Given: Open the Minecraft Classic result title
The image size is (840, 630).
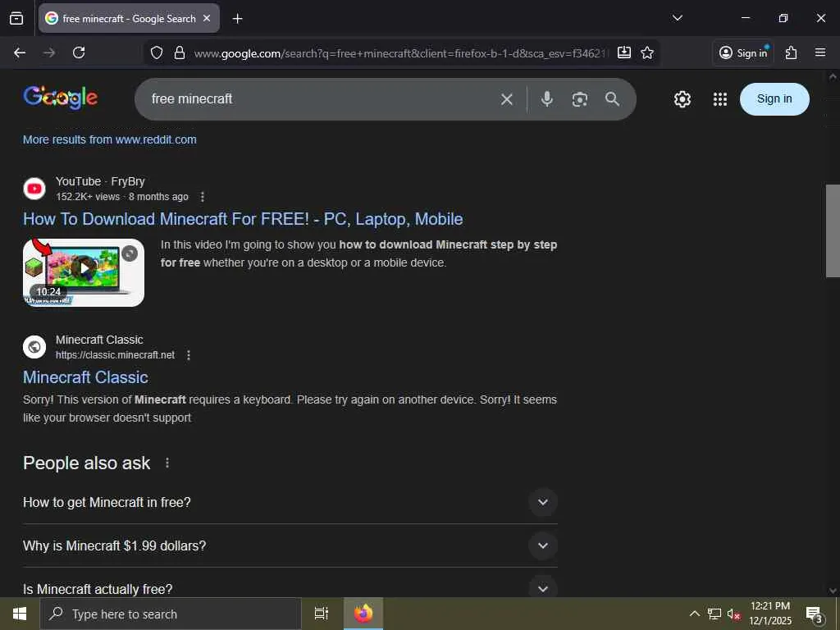Looking at the screenshot, I should click(x=85, y=377).
